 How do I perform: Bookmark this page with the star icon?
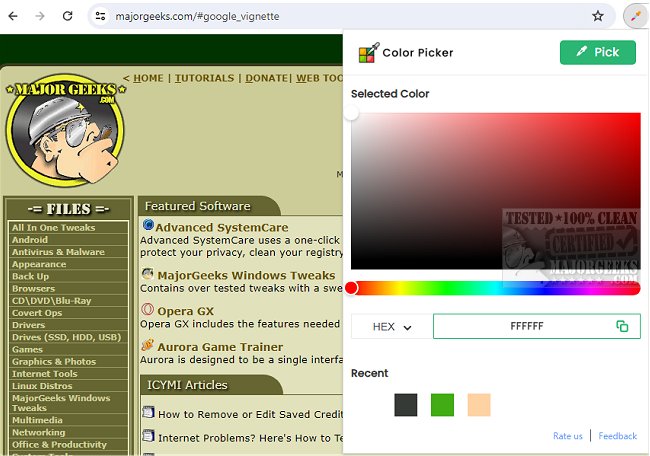point(597,16)
